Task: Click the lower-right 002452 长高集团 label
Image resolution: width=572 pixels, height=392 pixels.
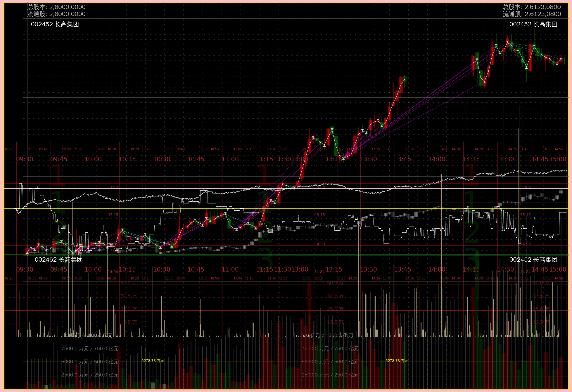Action: (533, 260)
